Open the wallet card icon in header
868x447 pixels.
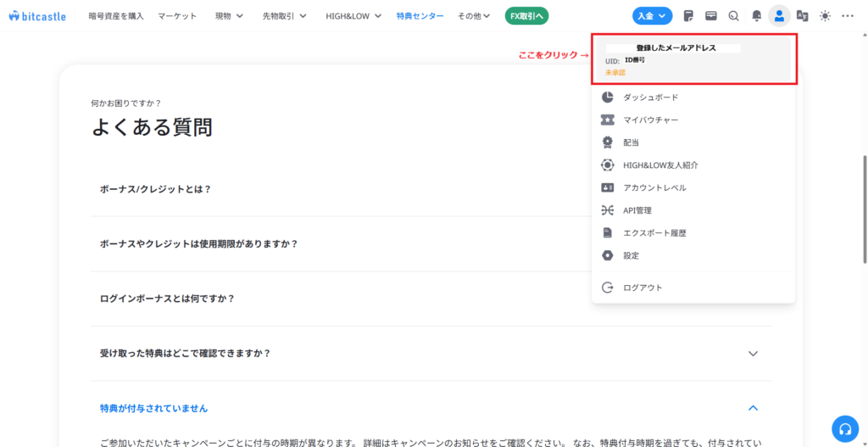click(711, 16)
